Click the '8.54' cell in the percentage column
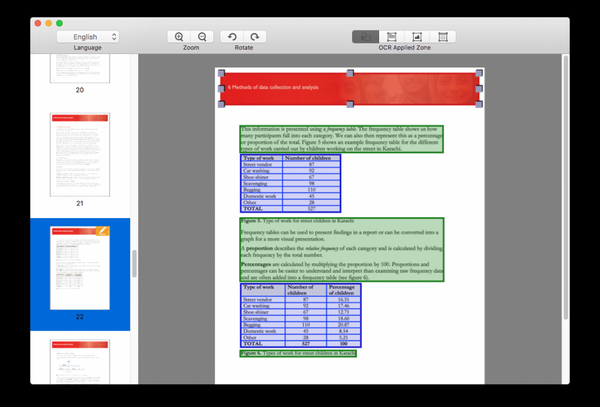The height and width of the screenshot is (407, 600). [343, 331]
